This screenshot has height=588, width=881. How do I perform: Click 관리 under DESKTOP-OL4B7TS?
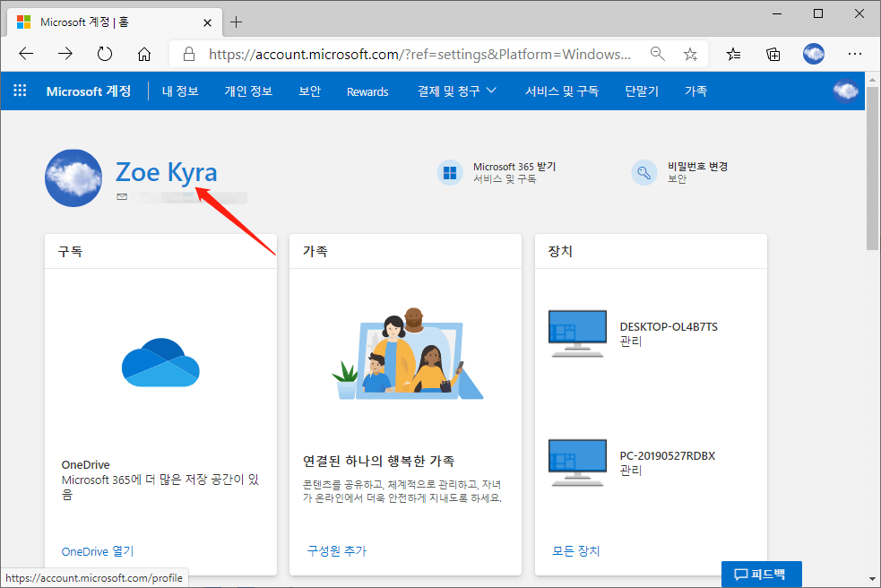point(630,342)
